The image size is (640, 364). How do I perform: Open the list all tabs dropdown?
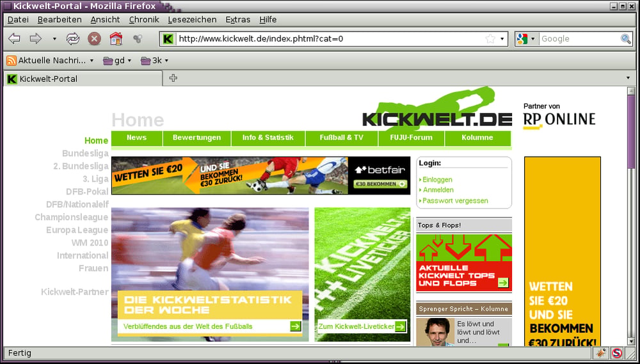(x=628, y=78)
